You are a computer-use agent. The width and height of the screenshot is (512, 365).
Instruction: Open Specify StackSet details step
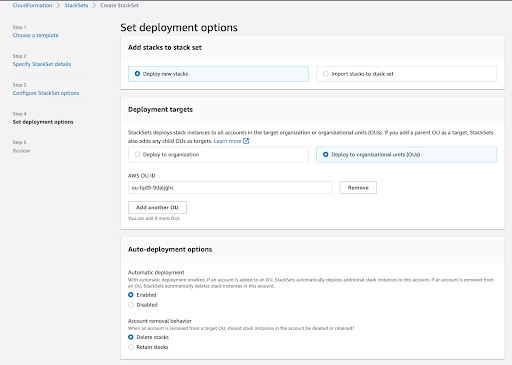[x=42, y=64]
